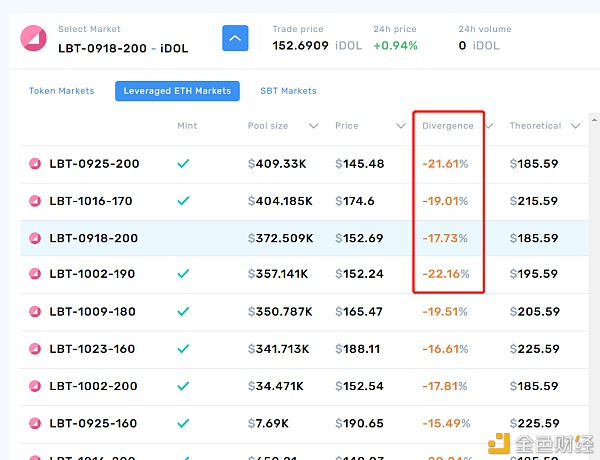
Task: Toggle the Mint checkmark for LBT-0925-200
Action: 183,164
